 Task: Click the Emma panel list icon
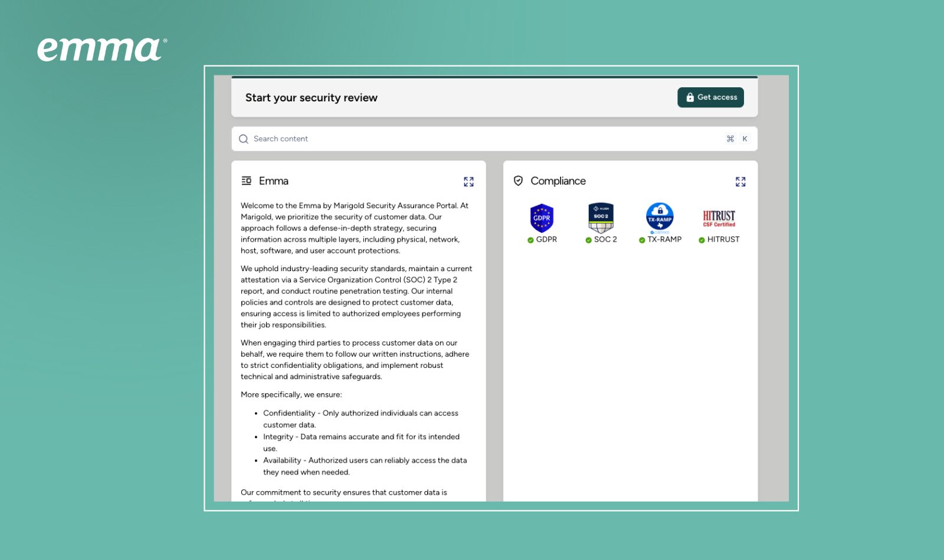pos(247,181)
